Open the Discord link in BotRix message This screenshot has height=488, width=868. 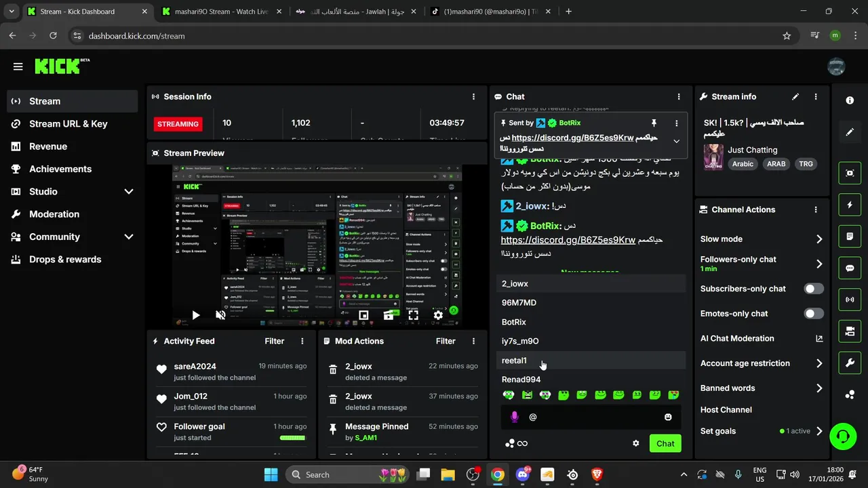tap(568, 240)
